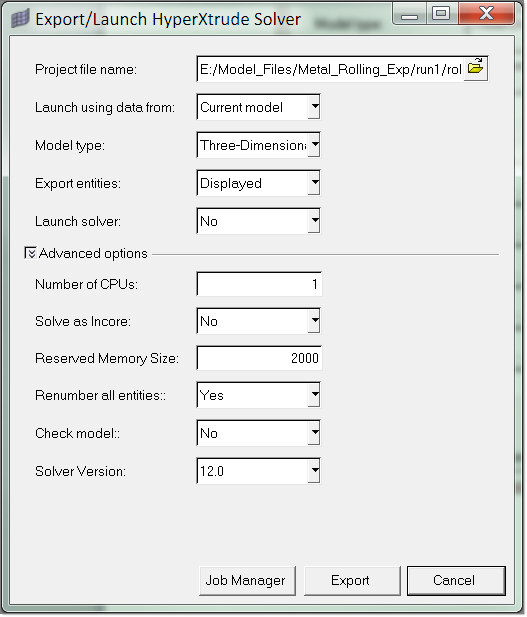Screen dimensions: 527x617
Task: Click the Solve as Incore label
Action: tap(83, 321)
